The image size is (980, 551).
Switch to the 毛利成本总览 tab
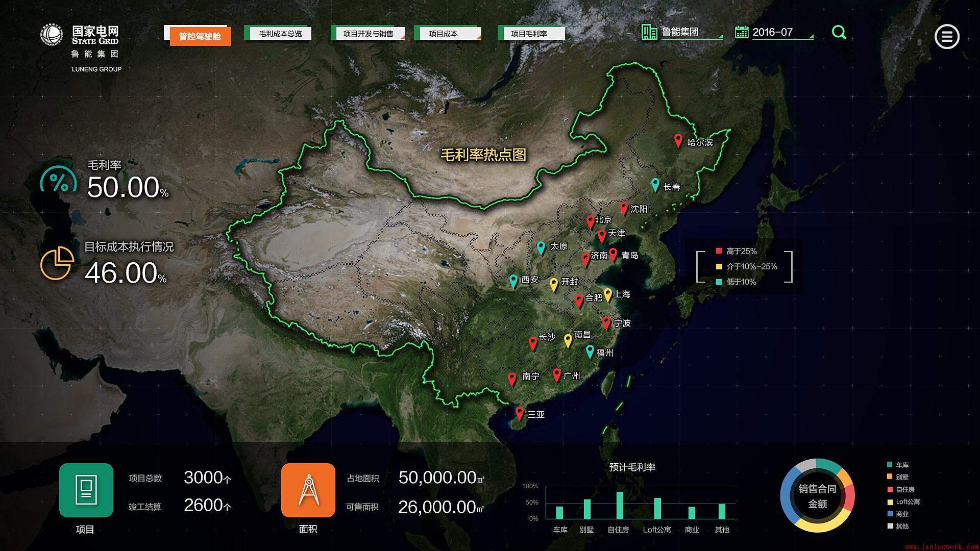click(x=280, y=34)
